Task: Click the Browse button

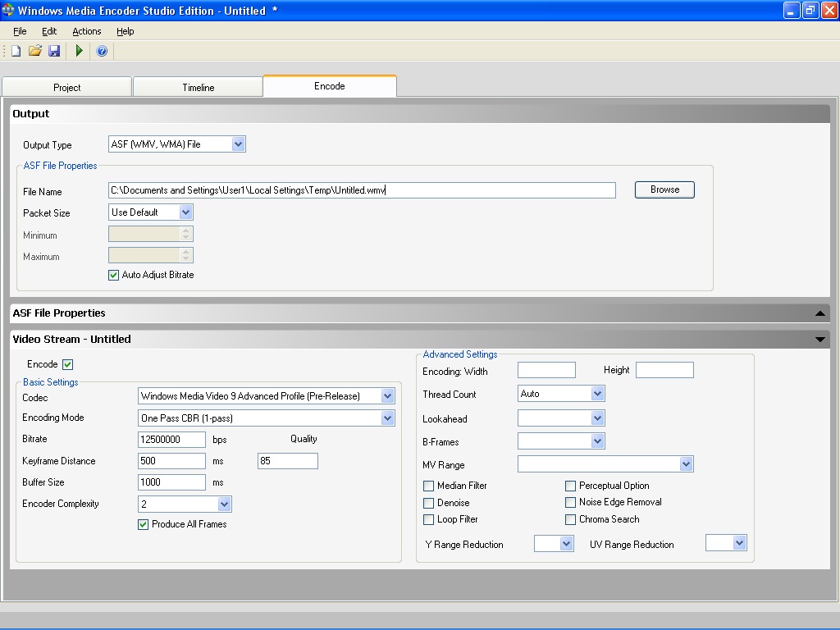Action: click(x=664, y=189)
